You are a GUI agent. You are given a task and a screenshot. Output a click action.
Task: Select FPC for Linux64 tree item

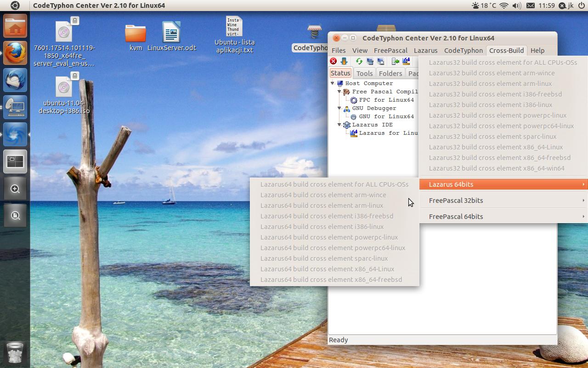pos(386,100)
